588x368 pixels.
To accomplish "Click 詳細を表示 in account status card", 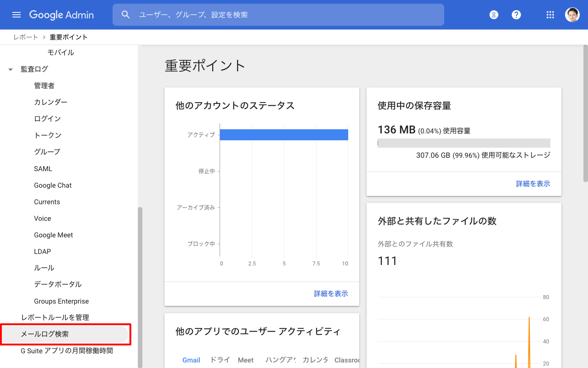I will click(x=331, y=293).
